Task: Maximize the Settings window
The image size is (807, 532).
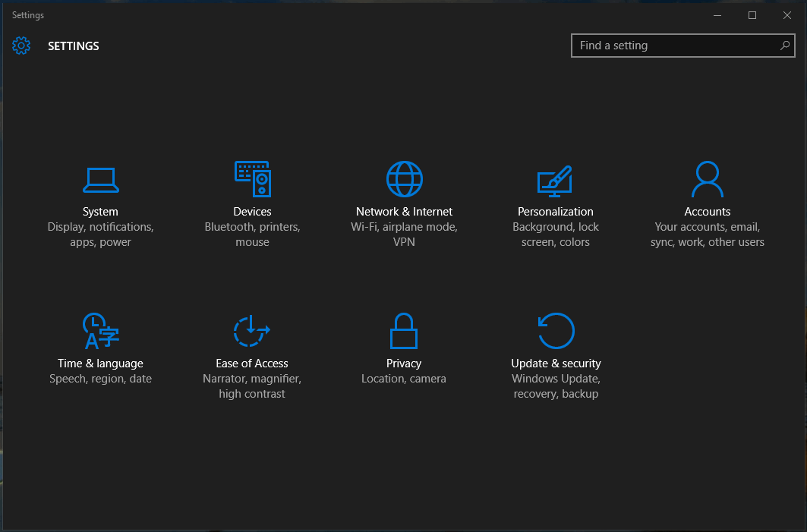Action: (x=752, y=15)
